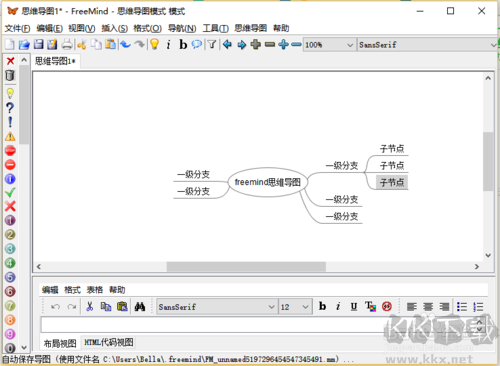Paste using the top toolbar clipboard icon
500x366 pixels.
(x=110, y=44)
